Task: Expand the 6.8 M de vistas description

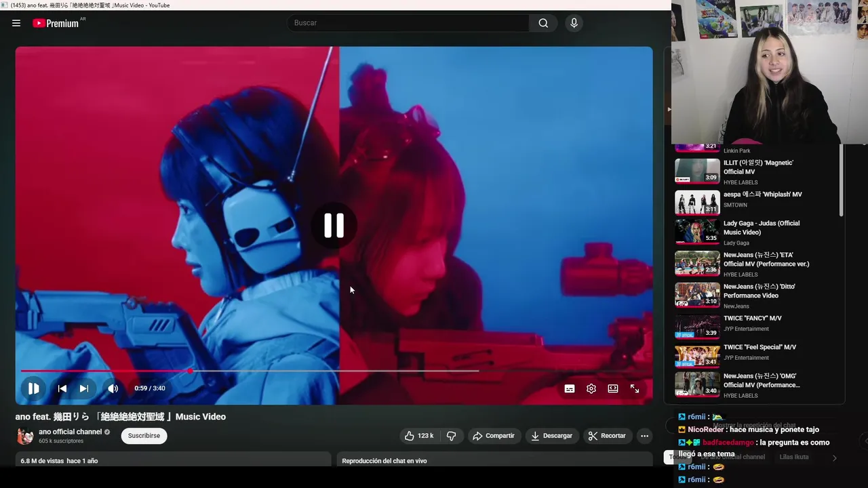Action: (173, 460)
